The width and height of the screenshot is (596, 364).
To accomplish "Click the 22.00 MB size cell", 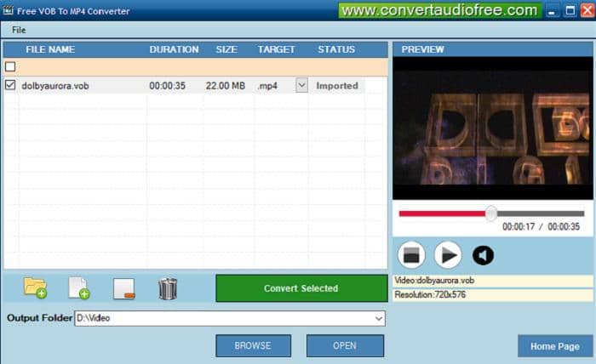I will (x=226, y=86).
